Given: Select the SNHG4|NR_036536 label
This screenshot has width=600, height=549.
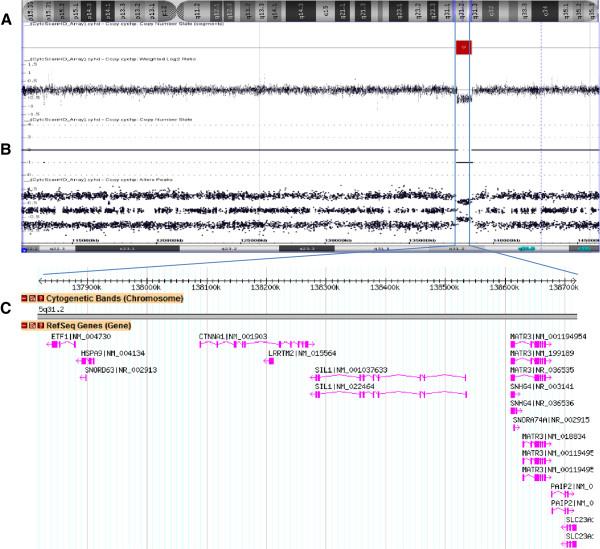Looking at the screenshot, I should click(x=542, y=403).
